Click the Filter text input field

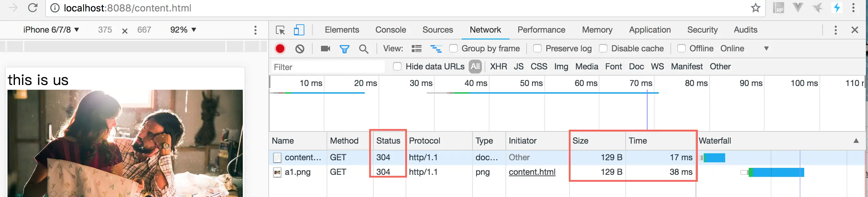point(328,67)
